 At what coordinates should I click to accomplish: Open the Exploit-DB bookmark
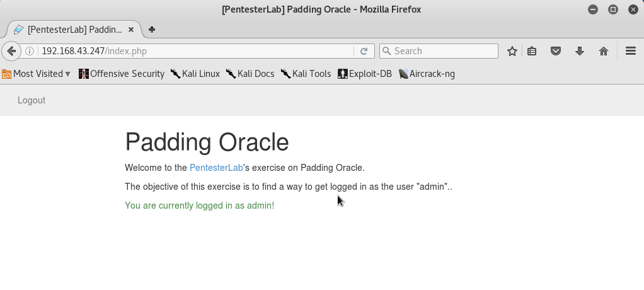[x=365, y=74]
